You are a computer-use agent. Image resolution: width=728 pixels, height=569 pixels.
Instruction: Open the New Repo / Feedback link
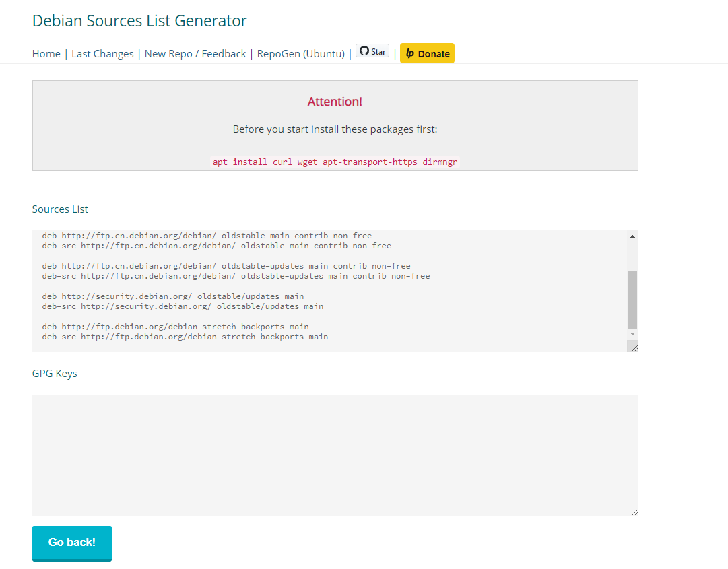pos(195,53)
